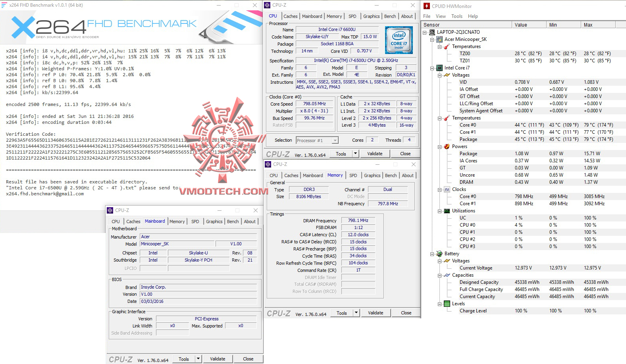Collapse the Voltages group under Intel Core i7
626x364 pixels.
pyautogui.click(x=440, y=75)
